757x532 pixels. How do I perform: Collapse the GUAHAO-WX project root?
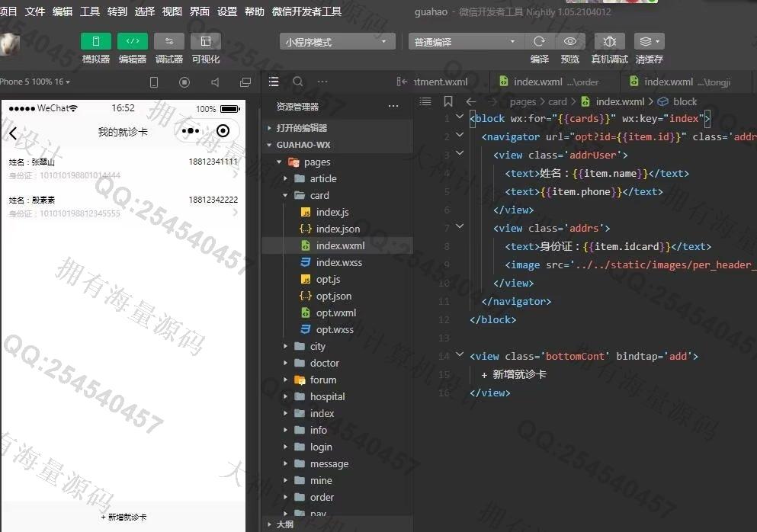338,145
